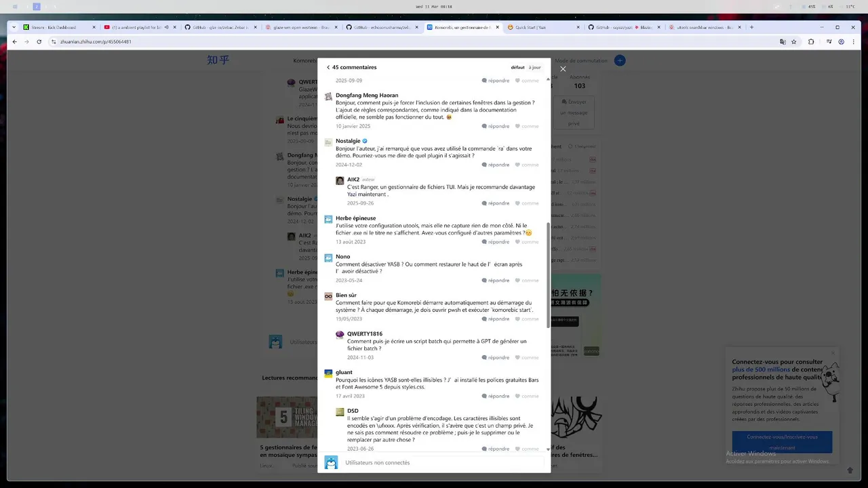Image resolution: width=868 pixels, height=488 pixels.
Task: Like Nostalgie's comment with heart icon
Action: click(x=527, y=165)
